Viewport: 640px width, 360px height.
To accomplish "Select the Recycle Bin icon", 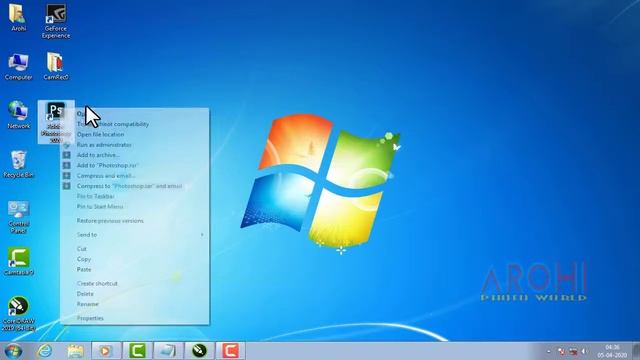I will coord(18,164).
